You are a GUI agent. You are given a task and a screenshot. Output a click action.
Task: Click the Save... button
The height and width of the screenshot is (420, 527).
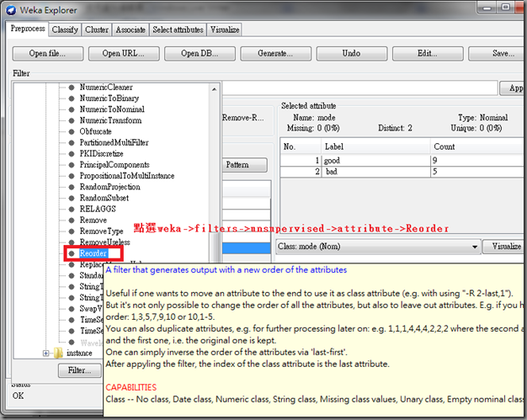click(498, 53)
